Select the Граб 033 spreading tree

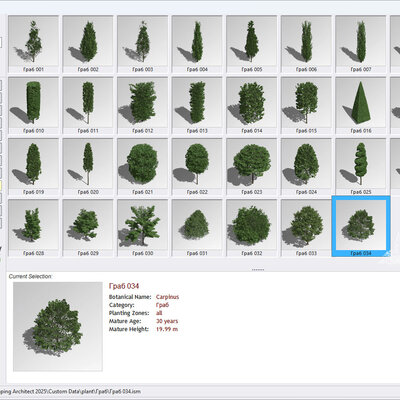[x=306, y=228]
